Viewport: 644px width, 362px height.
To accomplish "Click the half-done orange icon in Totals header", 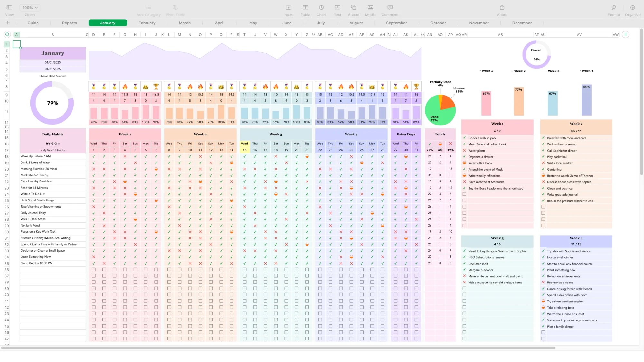I will click(x=440, y=144).
